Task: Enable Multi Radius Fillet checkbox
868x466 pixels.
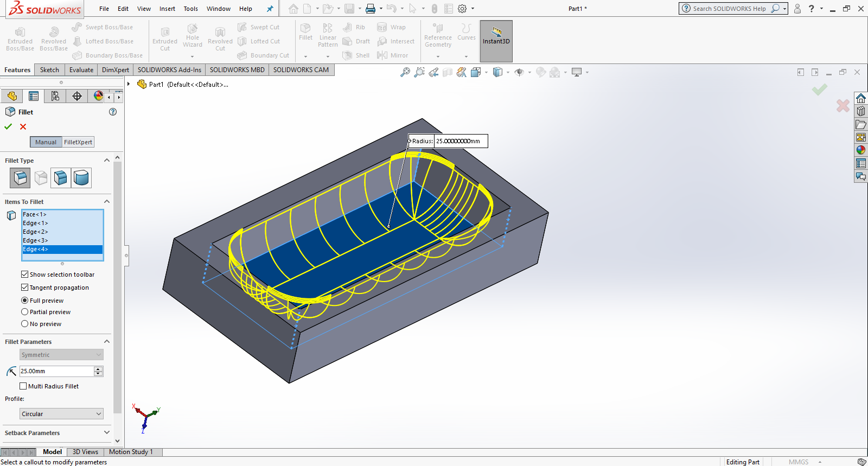Action: (23, 386)
